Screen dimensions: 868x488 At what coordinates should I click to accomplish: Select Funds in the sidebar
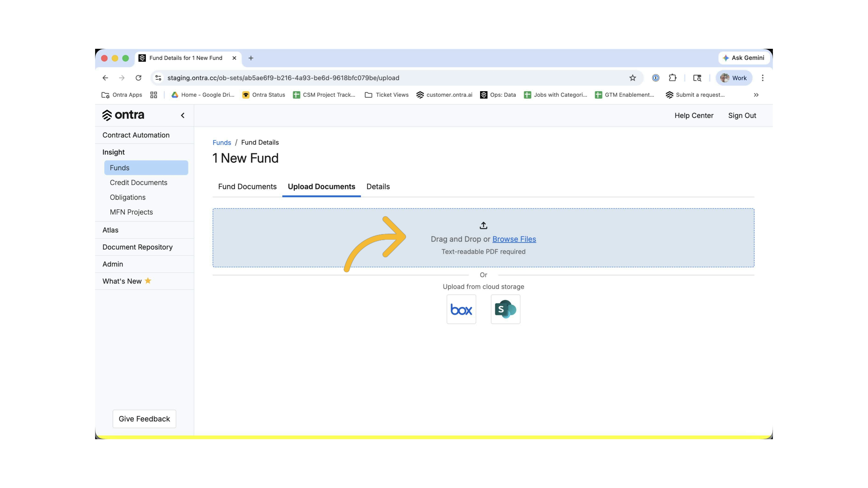coord(146,168)
